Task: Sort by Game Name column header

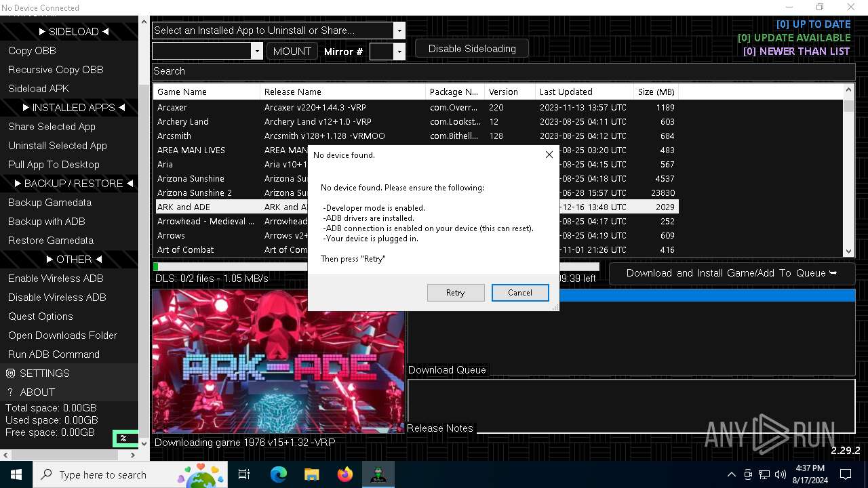Action: point(207,91)
